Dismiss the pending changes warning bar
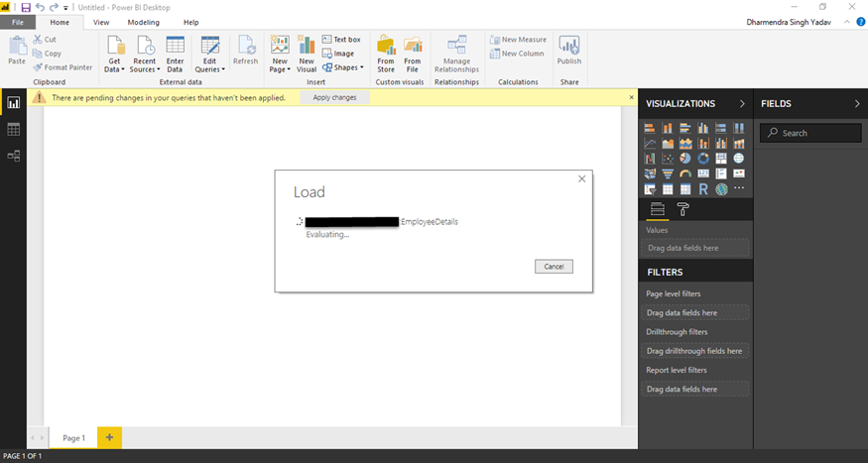Viewport: 868px width, 463px height. pyautogui.click(x=631, y=97)
